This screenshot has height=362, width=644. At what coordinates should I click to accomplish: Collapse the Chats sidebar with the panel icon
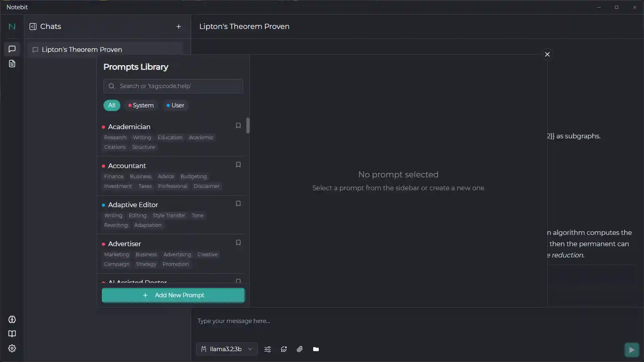coord(33,26)
